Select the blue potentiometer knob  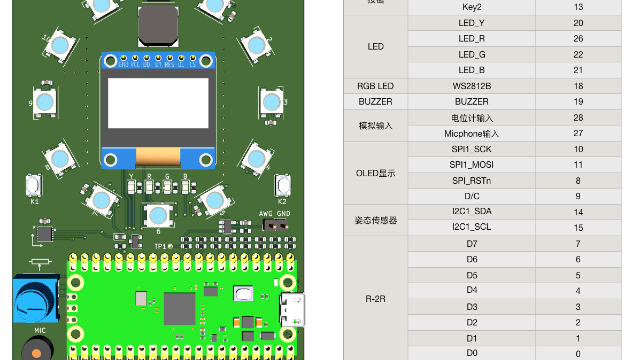pyautogui.click(x=36, y=299)
